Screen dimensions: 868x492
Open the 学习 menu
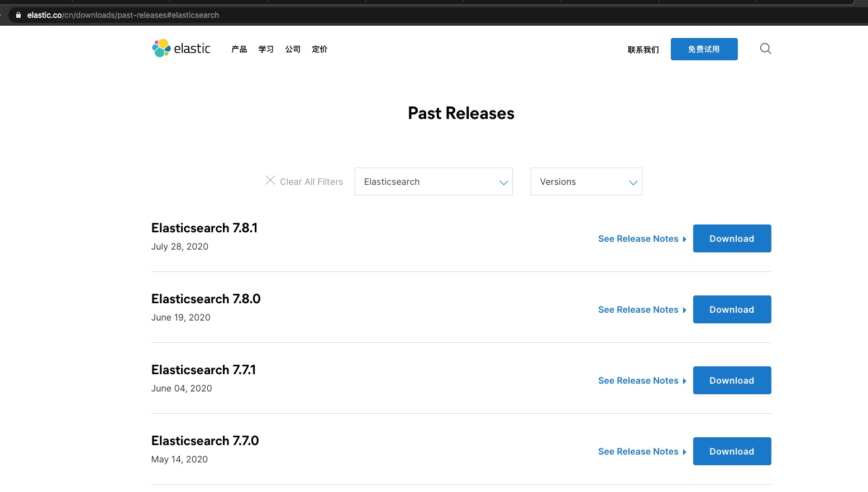coord(266,49)
